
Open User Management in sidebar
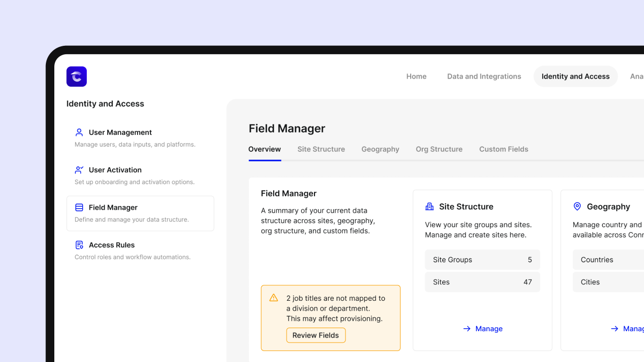140,138
